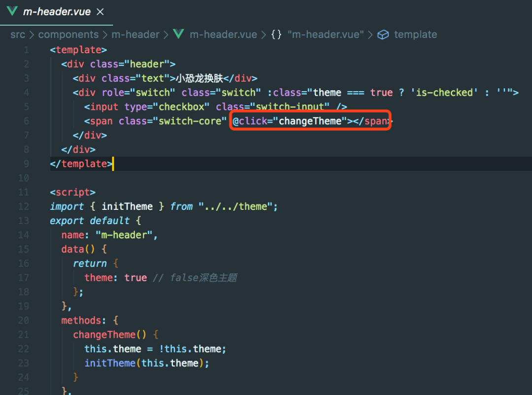Click class="switch-core" on line 6
The image size is (532, 395).
173,121
